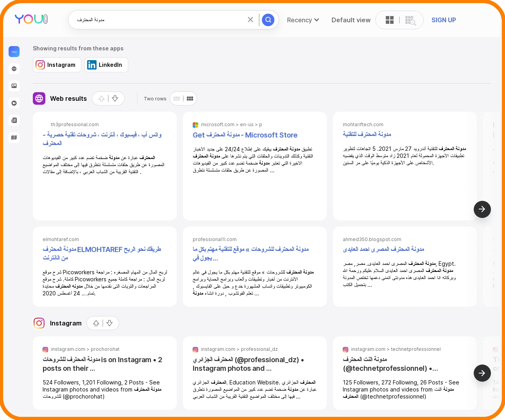Screen dimensions: 505x420
Task: Clear the search query with X
Action: click(x=251, y=20)
